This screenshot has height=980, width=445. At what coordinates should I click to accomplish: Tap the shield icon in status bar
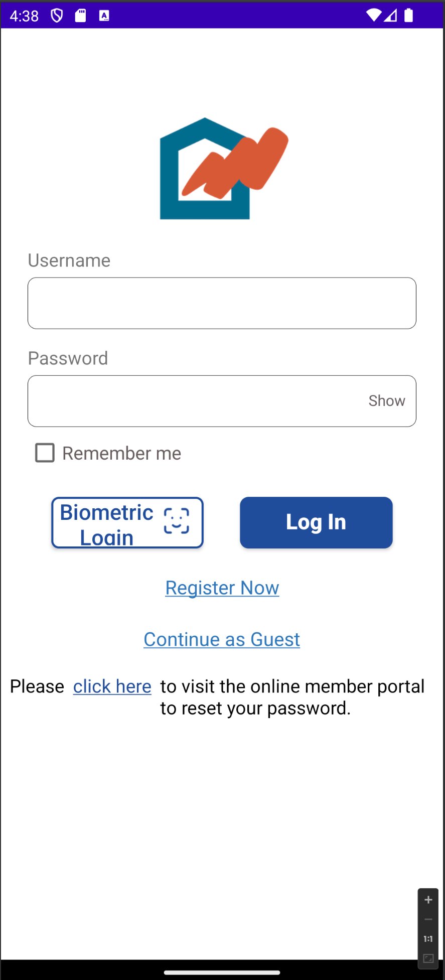coord(57,16)
